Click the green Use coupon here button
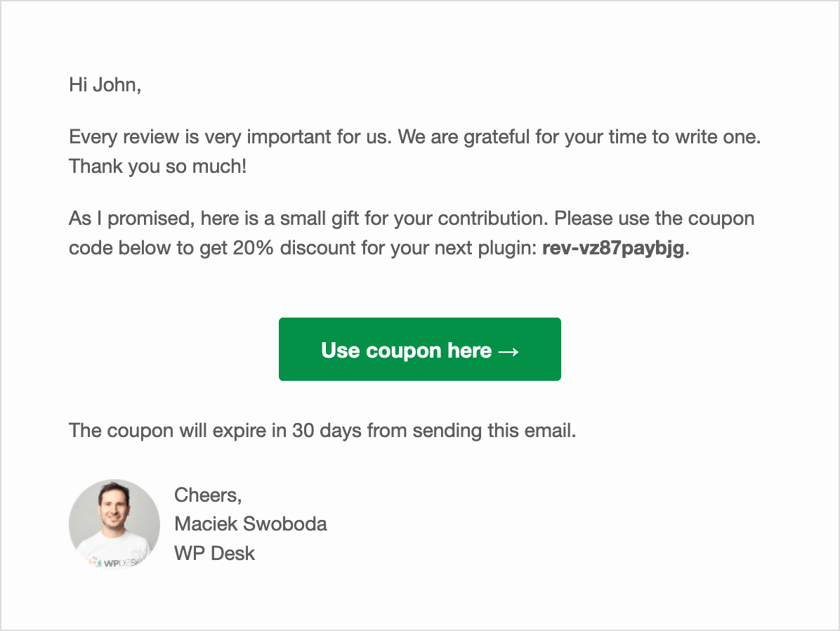This screenshot has width=840, height=631. 419,349
